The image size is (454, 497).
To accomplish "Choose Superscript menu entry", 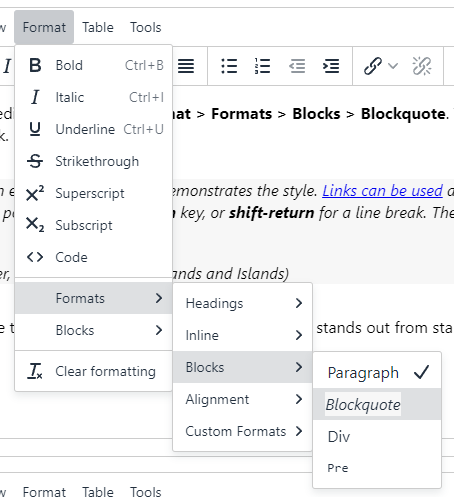I will (94, 193).
